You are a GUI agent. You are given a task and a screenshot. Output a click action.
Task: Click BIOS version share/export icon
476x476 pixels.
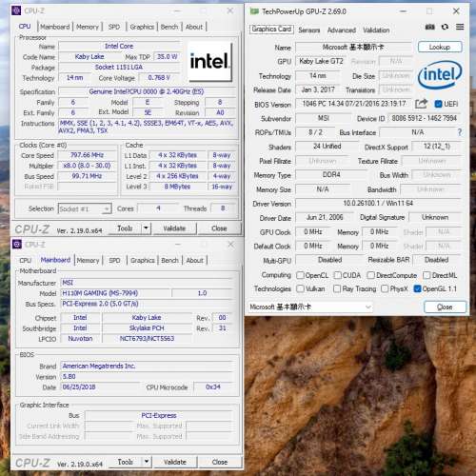[421, 104]
